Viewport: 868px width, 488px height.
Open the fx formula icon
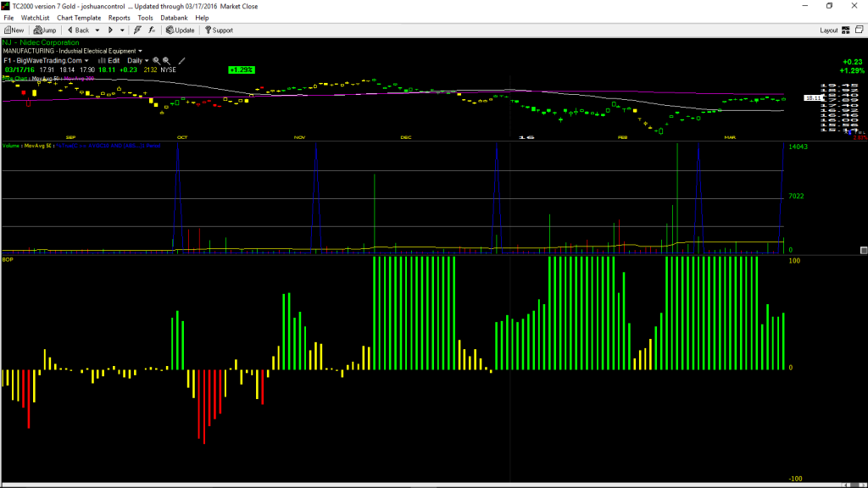pos(152,30)
